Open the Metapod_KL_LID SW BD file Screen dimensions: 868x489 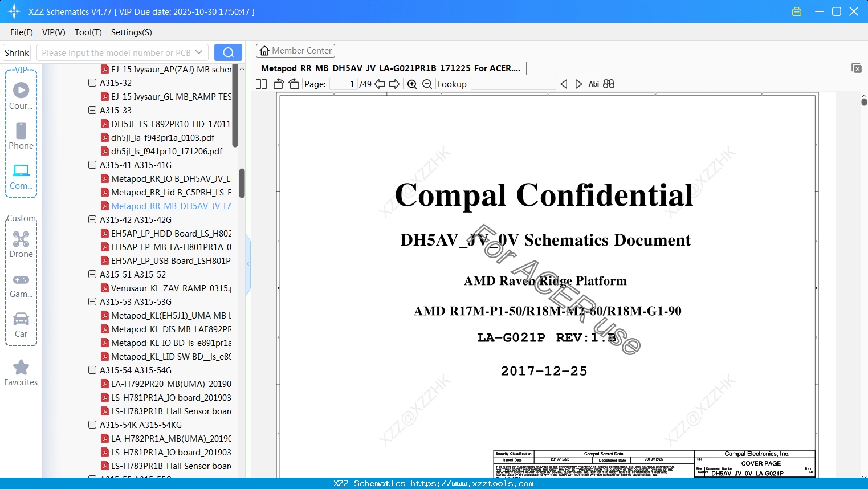pyautogui.click(x=166, y=356)
